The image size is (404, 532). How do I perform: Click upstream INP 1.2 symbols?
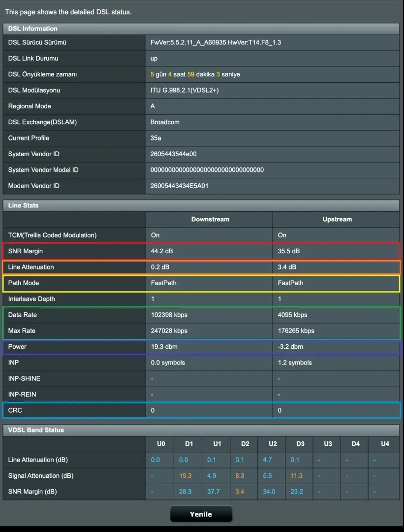295,363
